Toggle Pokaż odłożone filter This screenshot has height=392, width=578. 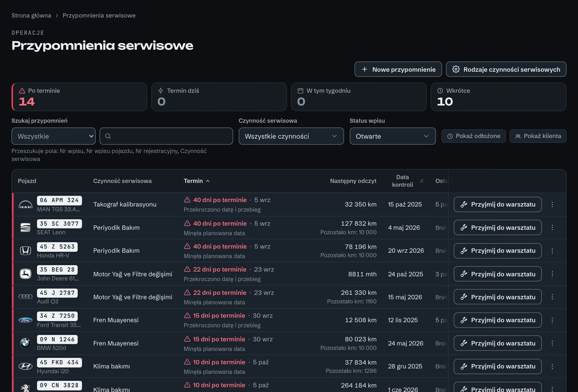pyautogui.click(x=473, y=136)
